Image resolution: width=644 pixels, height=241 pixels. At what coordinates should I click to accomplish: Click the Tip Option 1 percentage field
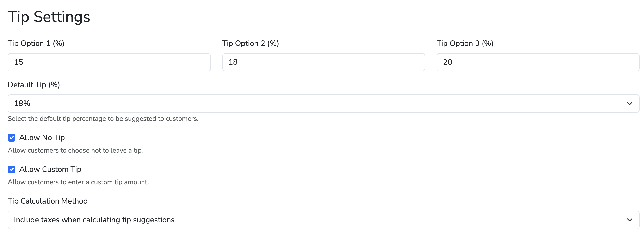(x=109, y=62)
